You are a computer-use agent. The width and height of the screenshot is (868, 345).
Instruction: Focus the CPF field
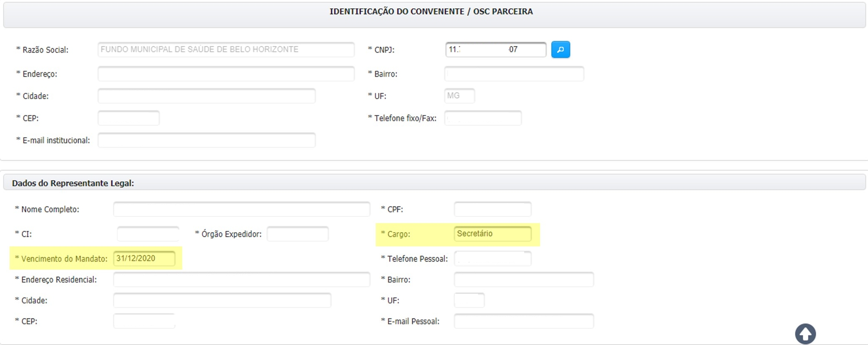[x=492, y=209]
